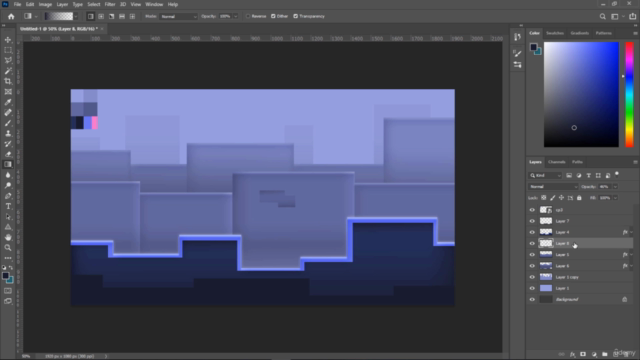This screenshot has width=640, height=360.
Task: Click the Home icon in options bar
Action: coord(11,16)
